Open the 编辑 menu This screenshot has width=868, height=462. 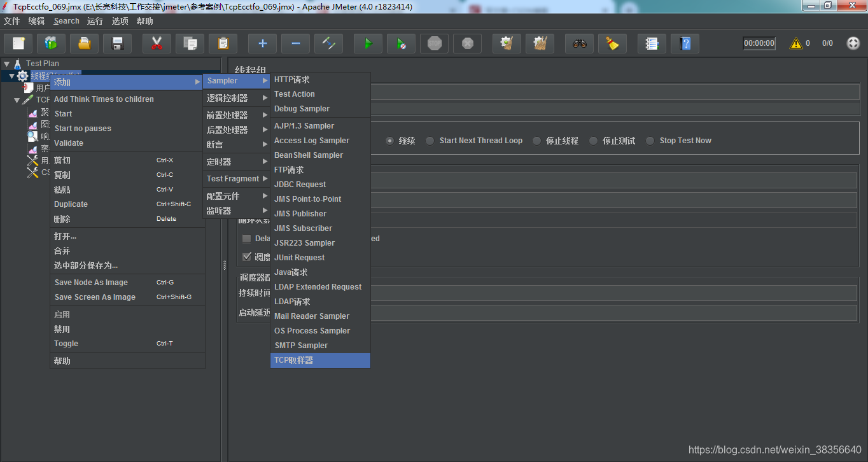(37, 21)
